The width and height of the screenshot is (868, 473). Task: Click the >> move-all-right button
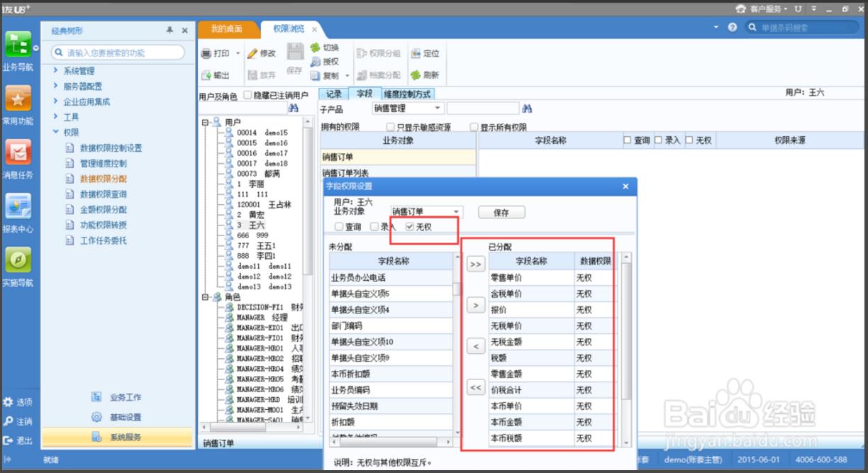pyautogui.click(x=475, y=265)
